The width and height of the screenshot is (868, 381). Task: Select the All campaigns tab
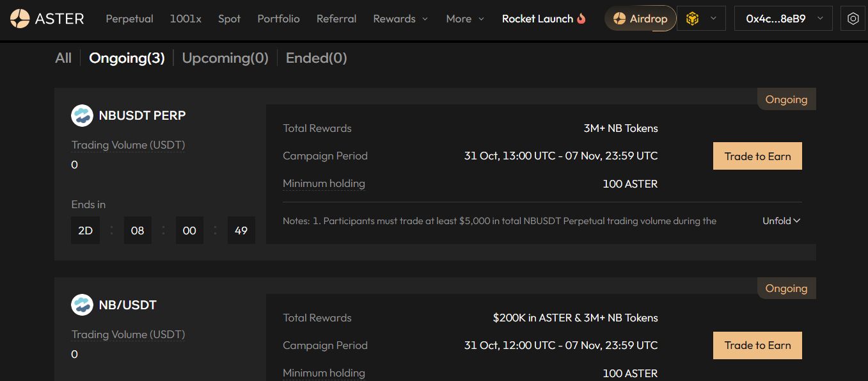[63, 58]
